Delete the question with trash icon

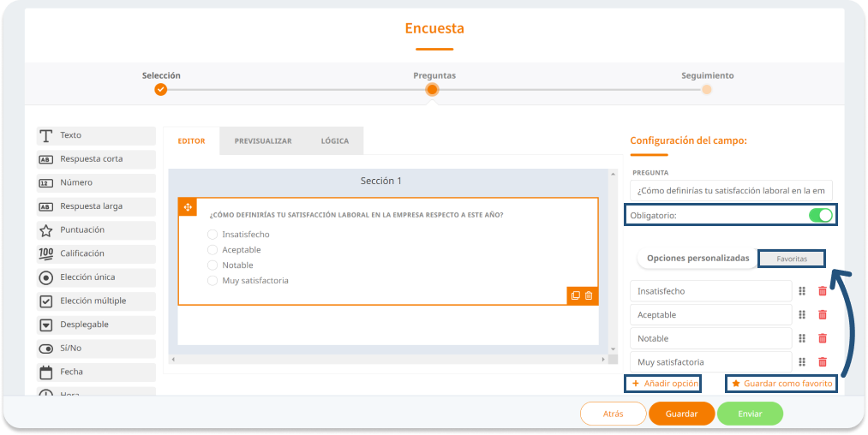pyautogui.click(x=589, y=295)
